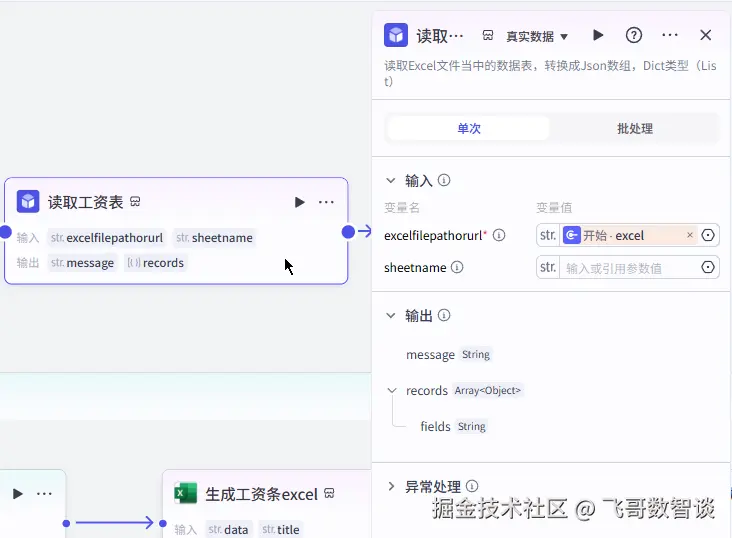
Task: Click the right output port dot of the 读取工资表 node
Action: coord(348,232)
